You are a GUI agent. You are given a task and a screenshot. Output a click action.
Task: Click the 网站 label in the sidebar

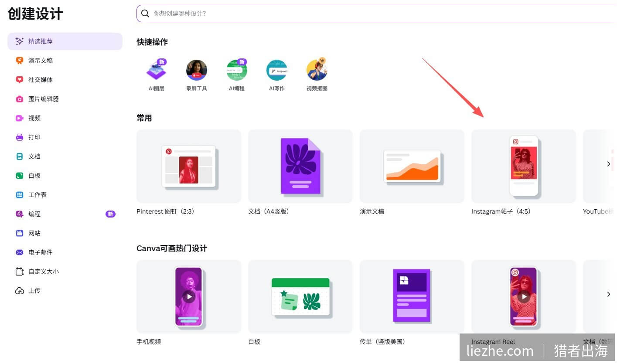point(34,233)
